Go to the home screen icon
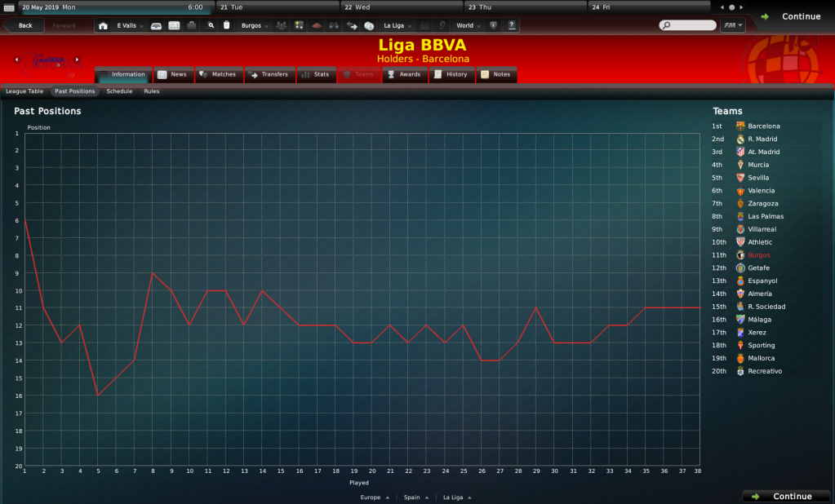This screenshot has width=835, height=504. click(x=103, y=25)
